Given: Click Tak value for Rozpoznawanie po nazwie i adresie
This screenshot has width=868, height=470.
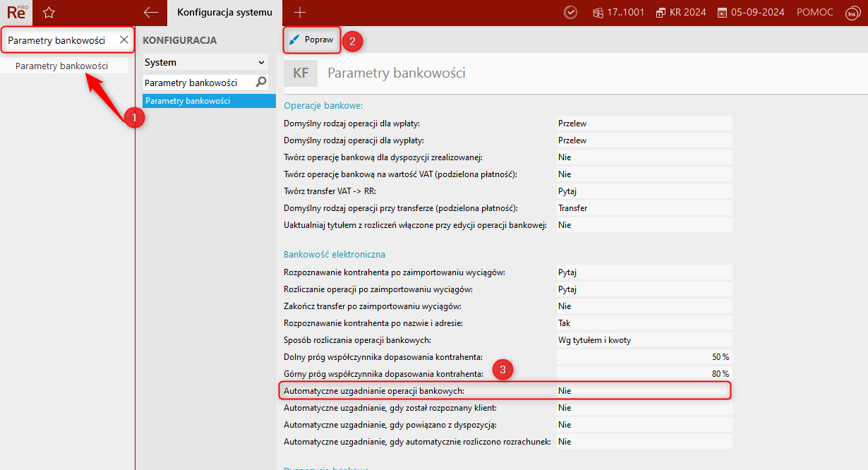Looking at the screenshot, I should coord(644,323).
